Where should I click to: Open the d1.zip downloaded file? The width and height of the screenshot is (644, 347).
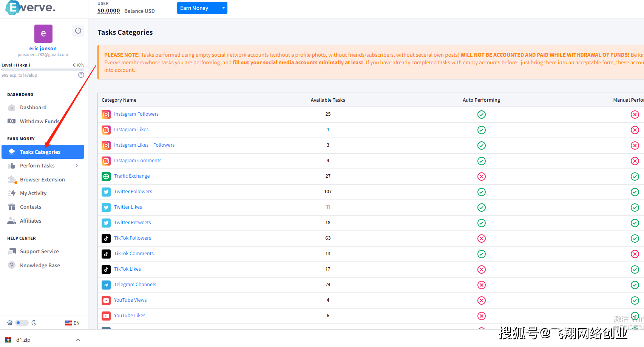23,340
